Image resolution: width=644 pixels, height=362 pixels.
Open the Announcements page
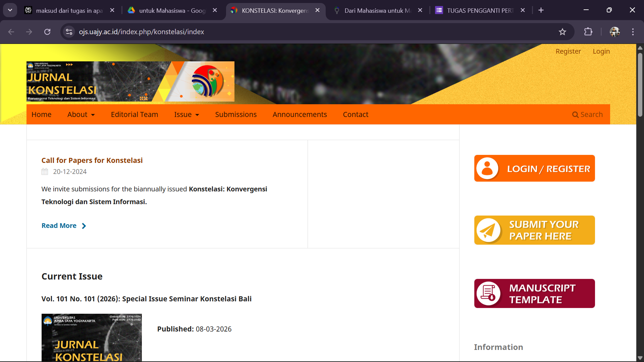coord(300,115)
